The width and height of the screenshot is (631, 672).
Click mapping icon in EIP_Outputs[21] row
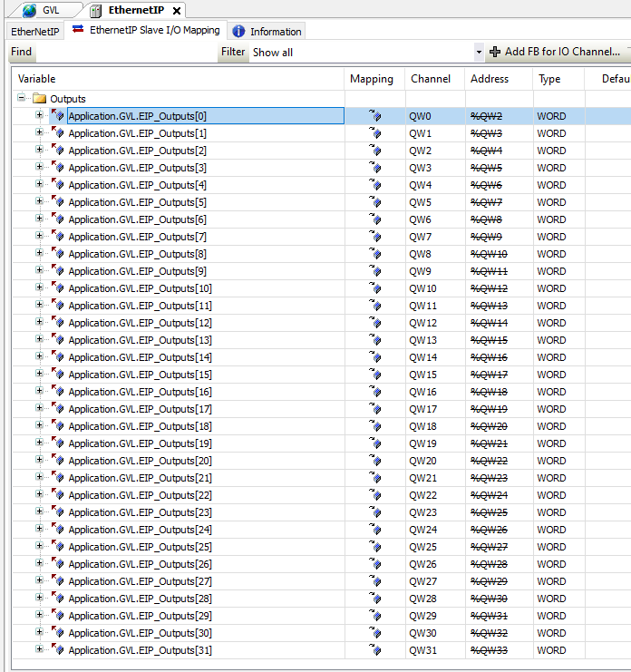[x=375, y=478]
